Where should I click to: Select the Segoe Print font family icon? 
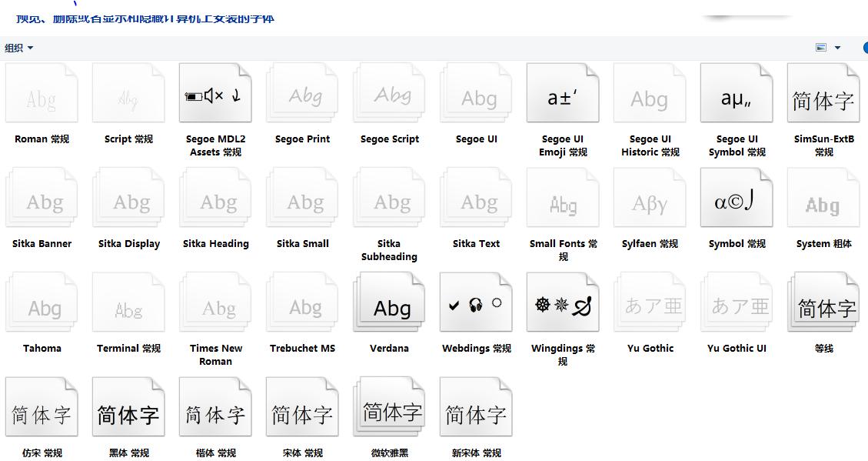pyautogui.click(x=302, y=93)
